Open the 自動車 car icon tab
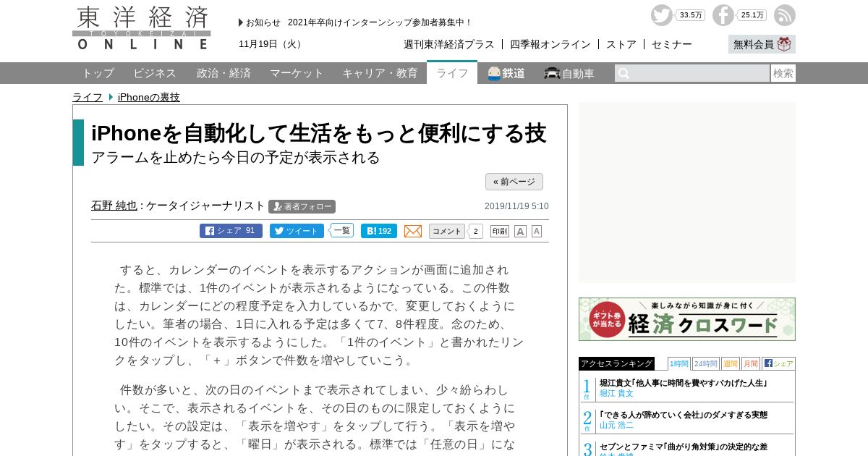The height and width of the screenshot is (456, 868). 569,73
